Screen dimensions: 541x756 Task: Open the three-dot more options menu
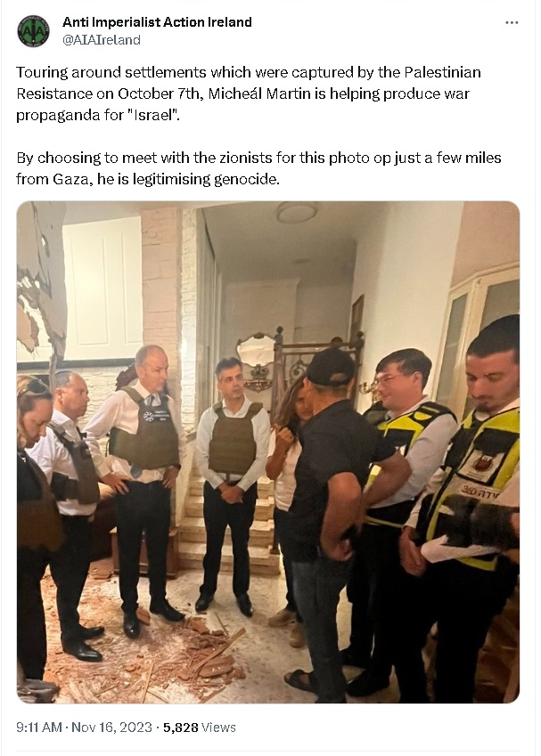click(x=512, y=22)
